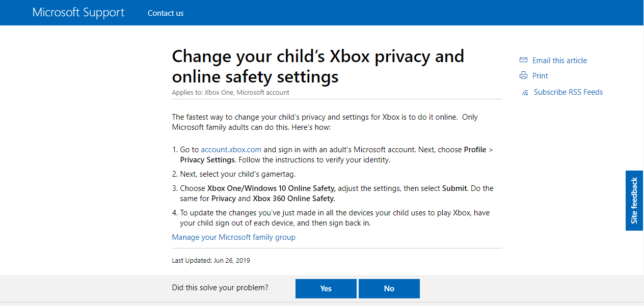Click step 4 text about updating the changes
Screen dimensions: 644x306
(x=335, y=218)
